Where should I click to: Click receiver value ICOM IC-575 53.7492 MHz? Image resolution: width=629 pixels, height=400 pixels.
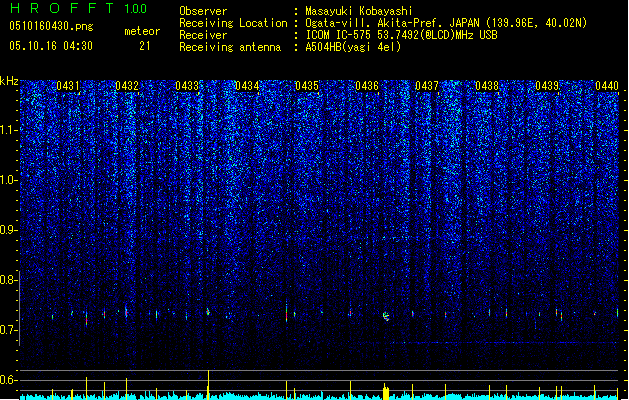point(401,35)
